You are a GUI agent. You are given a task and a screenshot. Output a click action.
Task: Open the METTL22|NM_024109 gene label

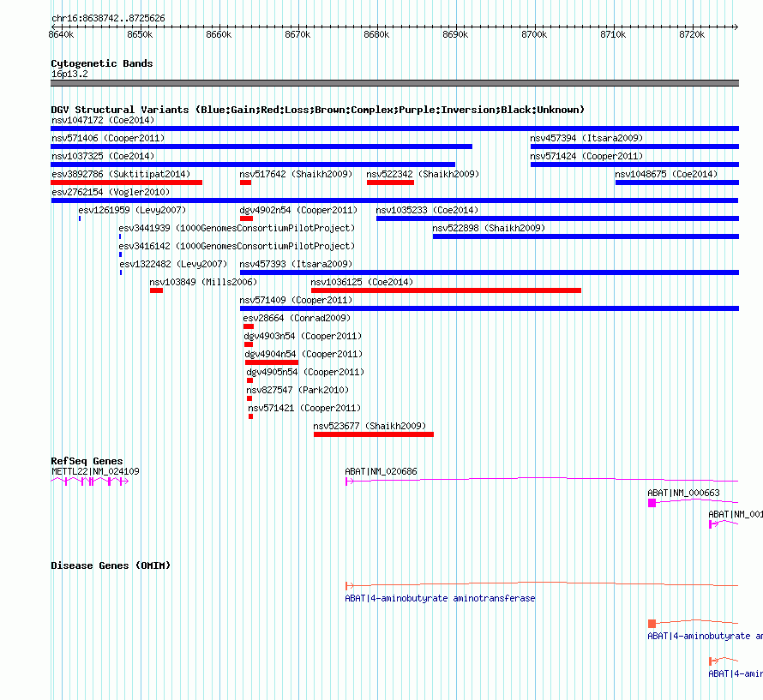[95, 471]
